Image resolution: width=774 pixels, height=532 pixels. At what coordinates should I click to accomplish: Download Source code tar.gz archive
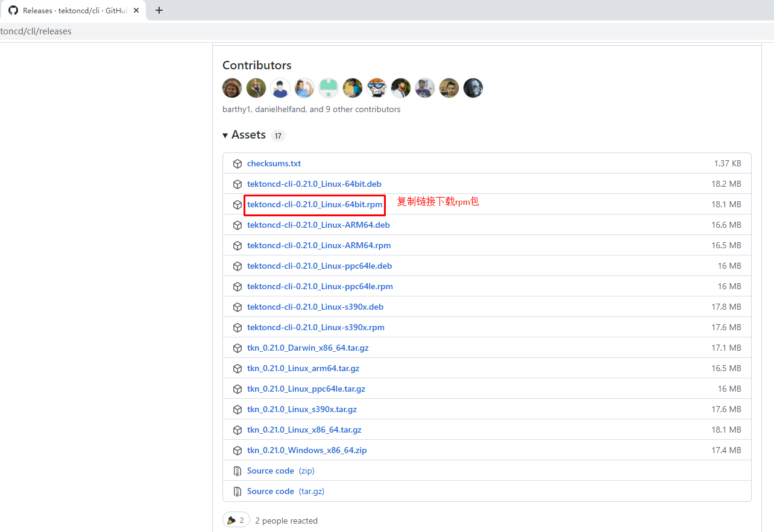click(x=286, y=491)
